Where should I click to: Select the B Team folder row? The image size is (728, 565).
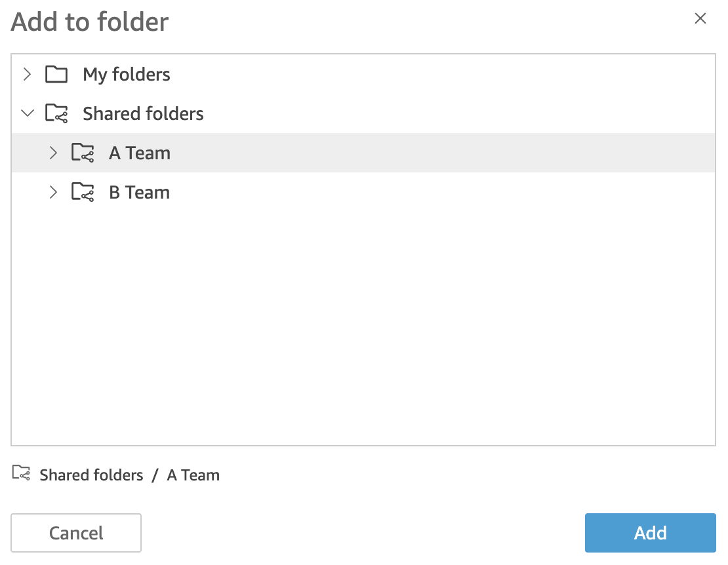tap(139, 191)
